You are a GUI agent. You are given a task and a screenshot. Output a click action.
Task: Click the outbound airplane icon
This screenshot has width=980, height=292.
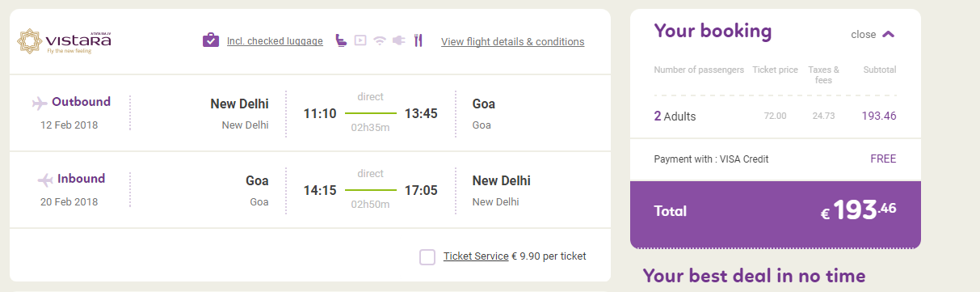pos(40,103)
